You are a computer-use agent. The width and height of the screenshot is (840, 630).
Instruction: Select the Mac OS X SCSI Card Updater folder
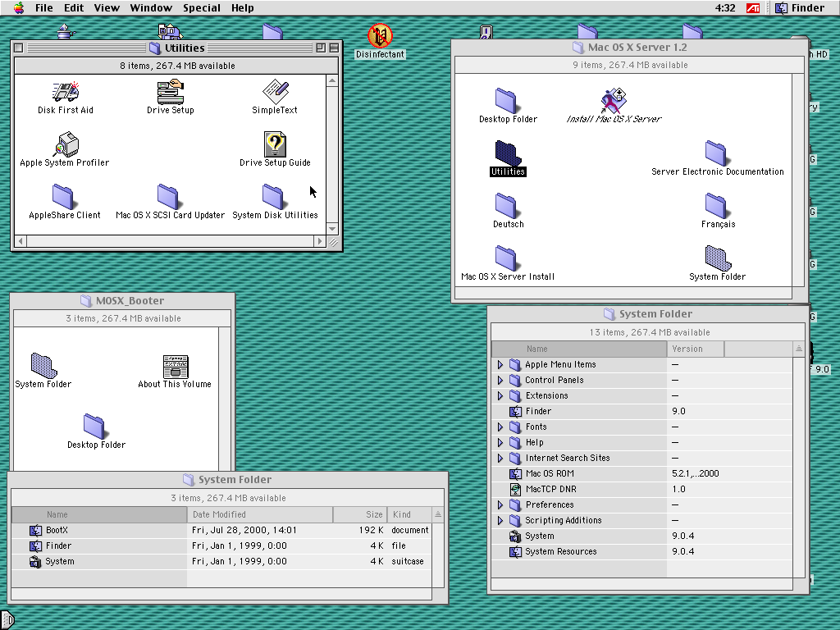[x=168, y=197]
